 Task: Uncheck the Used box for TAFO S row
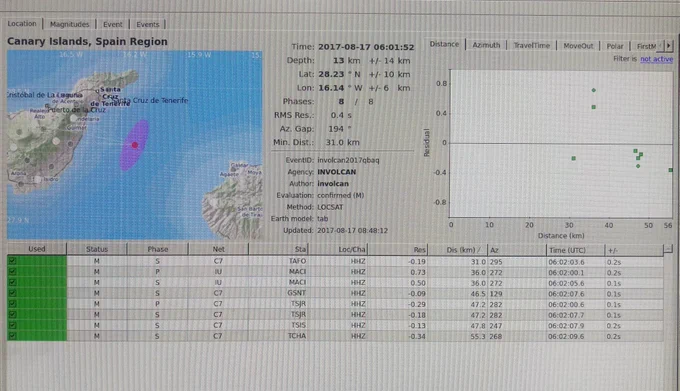[12, 261]
